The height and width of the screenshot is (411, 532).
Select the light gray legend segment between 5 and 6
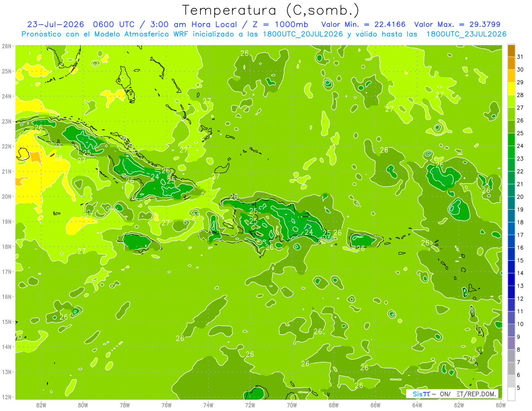(x=511, y=381)
